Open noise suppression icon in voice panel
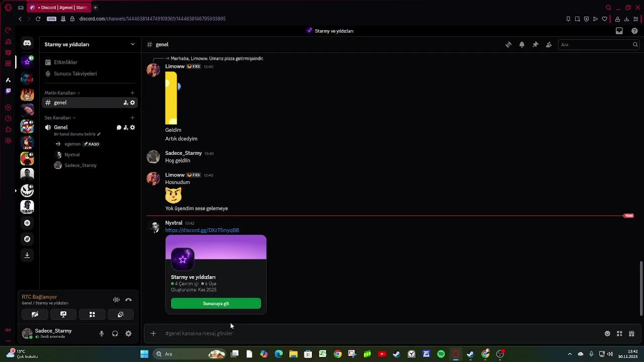This screenshot has width=644, height=362. (x=116, y=300)
